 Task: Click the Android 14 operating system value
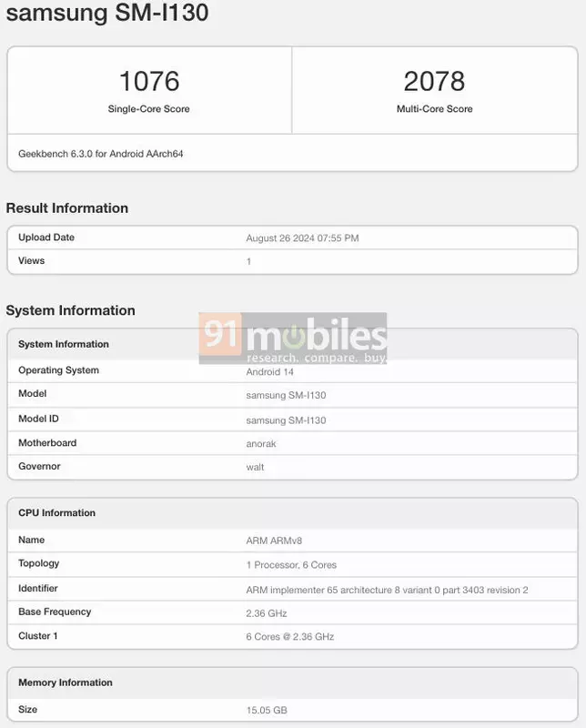[270, 372]
